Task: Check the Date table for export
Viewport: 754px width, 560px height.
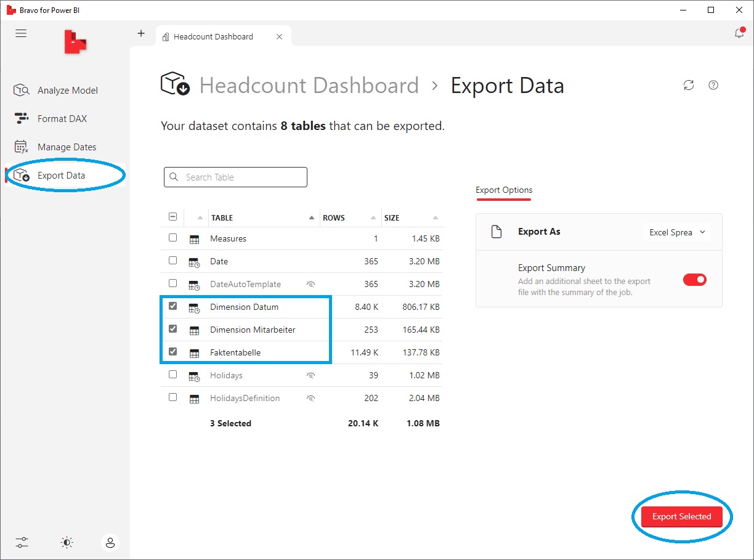Action: pyautogui.click(x=172, y=261)
